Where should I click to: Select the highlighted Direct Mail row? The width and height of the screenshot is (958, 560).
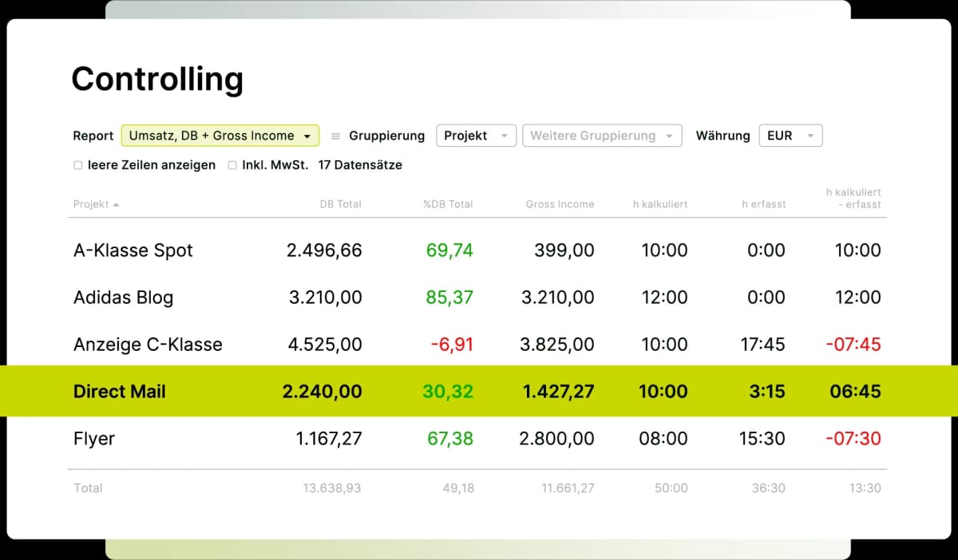click(120, 392)
